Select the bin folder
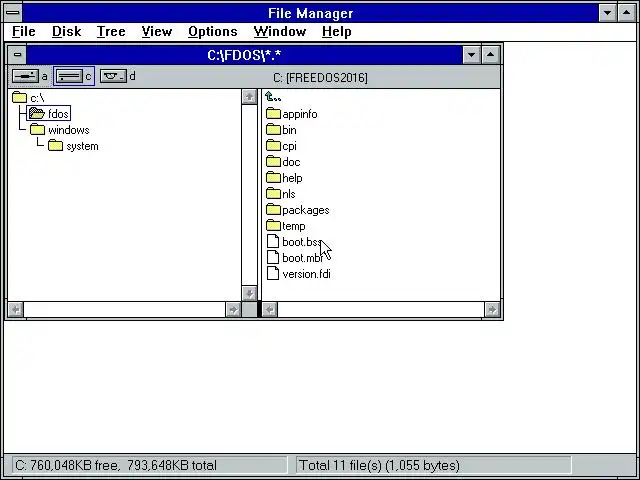Viewport: 640px width, 480px height. click(x=281, y=130)
